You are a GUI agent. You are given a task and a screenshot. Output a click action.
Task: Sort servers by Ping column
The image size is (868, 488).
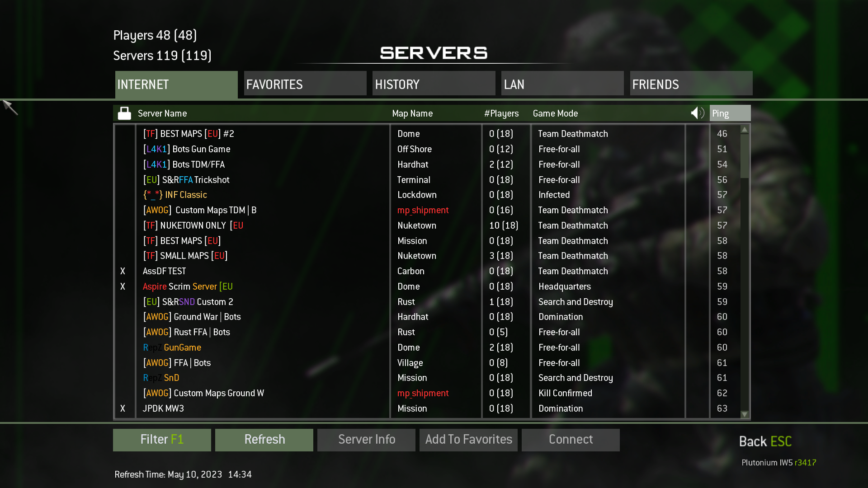(729, 113)
